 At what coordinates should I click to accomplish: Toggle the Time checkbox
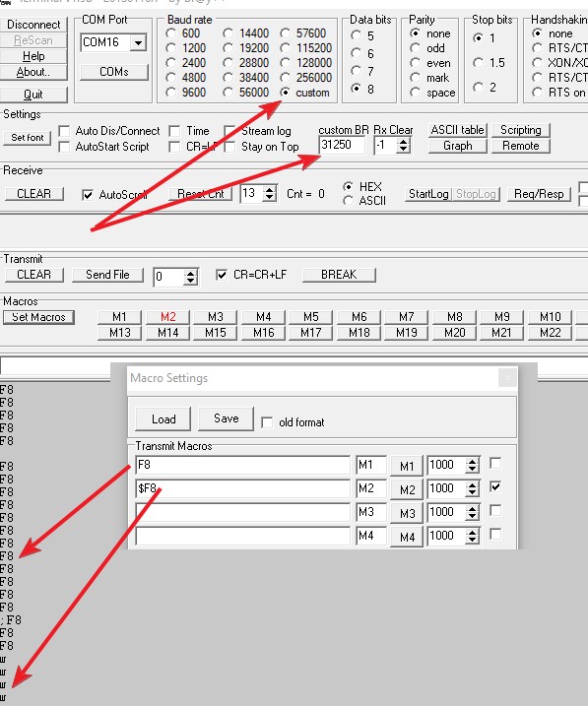[x=174, y=131]
